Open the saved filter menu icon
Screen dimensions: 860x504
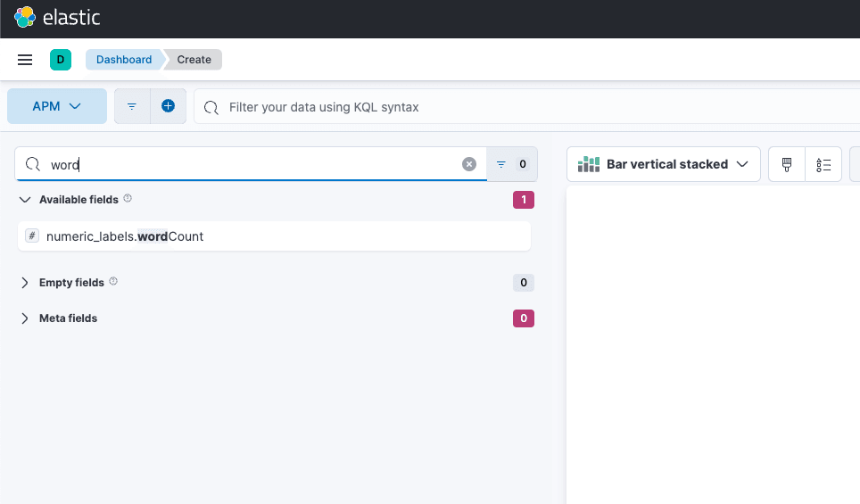coord(132,106)
